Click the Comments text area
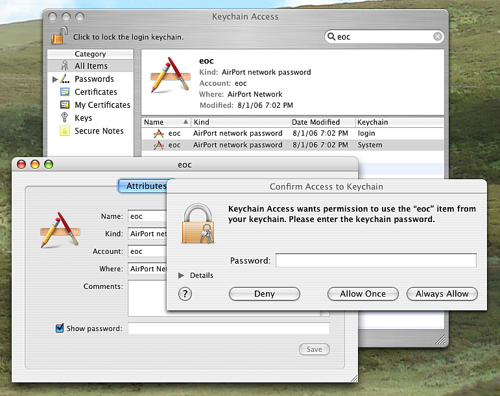 (x=147, y=298)
